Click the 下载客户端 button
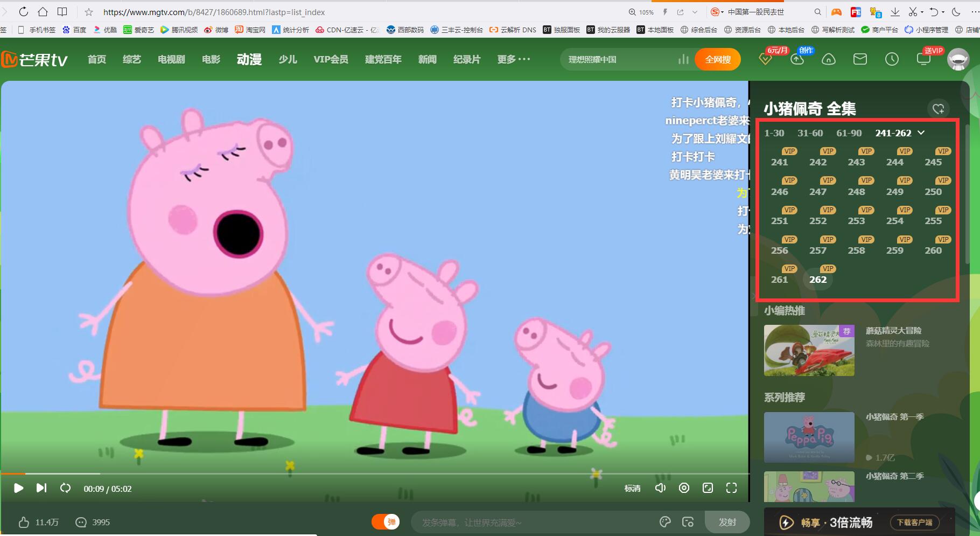980x536 pixels. (x=914, y=522)
